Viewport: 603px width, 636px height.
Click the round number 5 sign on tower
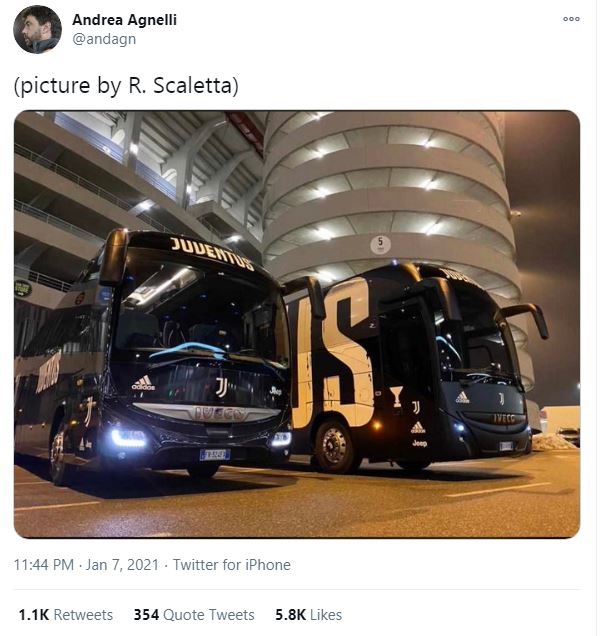[380, 243]
